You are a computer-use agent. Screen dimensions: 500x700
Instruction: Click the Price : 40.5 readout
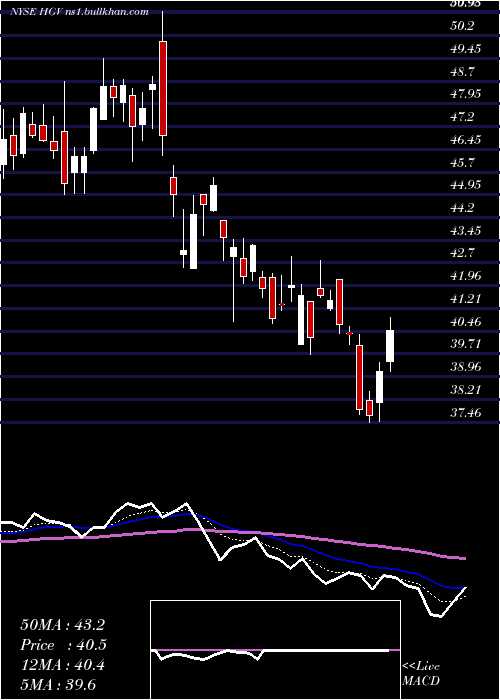coord(62,645)
